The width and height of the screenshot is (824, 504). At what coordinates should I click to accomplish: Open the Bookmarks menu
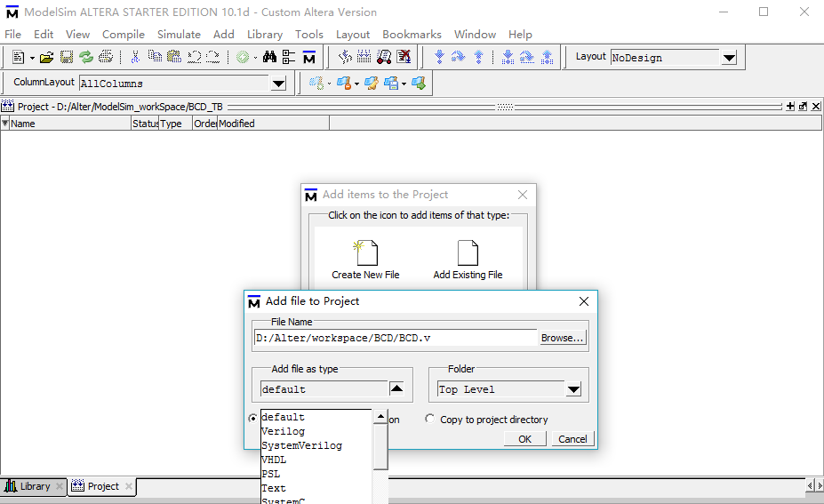[412, 34]
